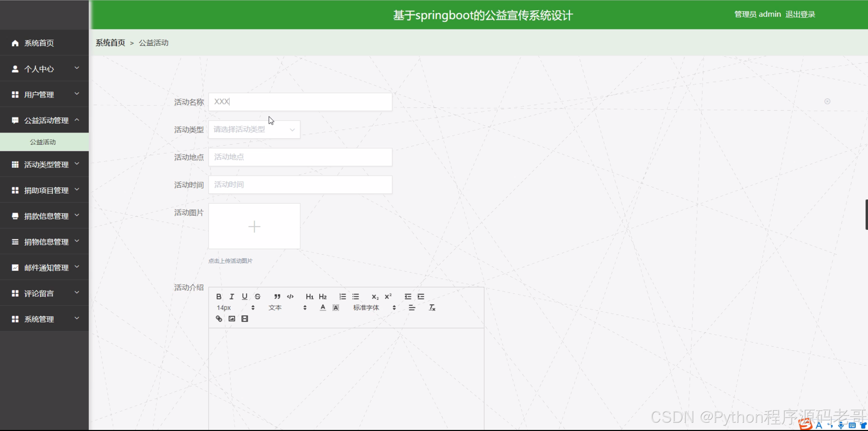
Task: Insert an image into the editor
Action: pyautogui.click(x=232, y=319)
